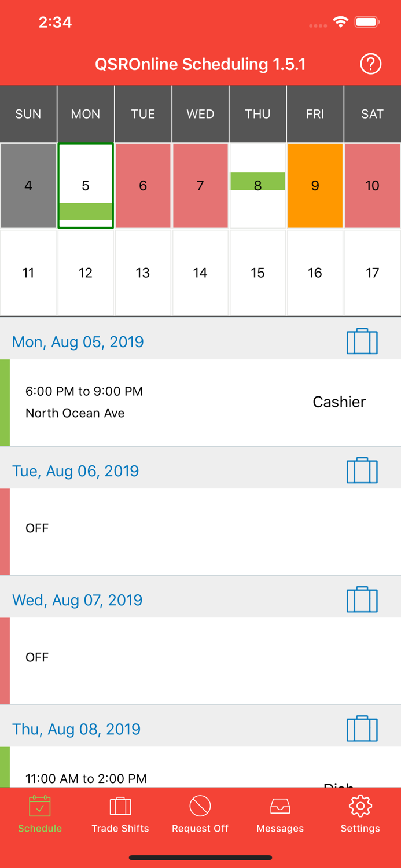Select Friday, August 9 on the calendar
Viewport: 401px width, 868px height.
315,185
